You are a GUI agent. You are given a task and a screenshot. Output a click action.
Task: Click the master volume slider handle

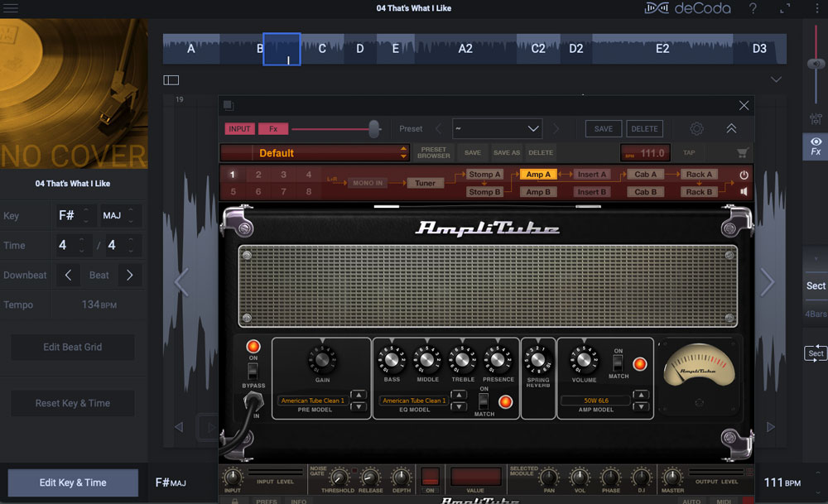coord(816,64)
